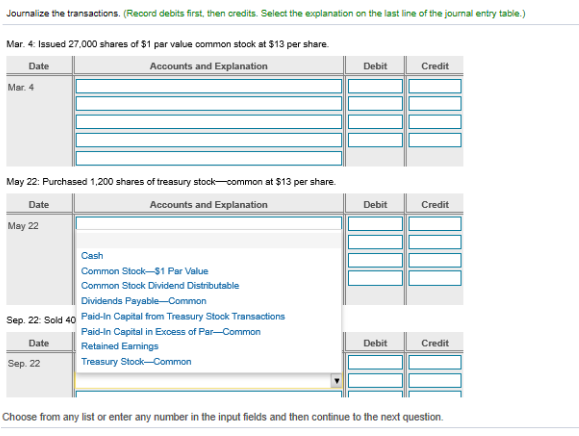Click the third Mar. 4 credit input
This screenshot has height=436, width=579.
point(435,122)
